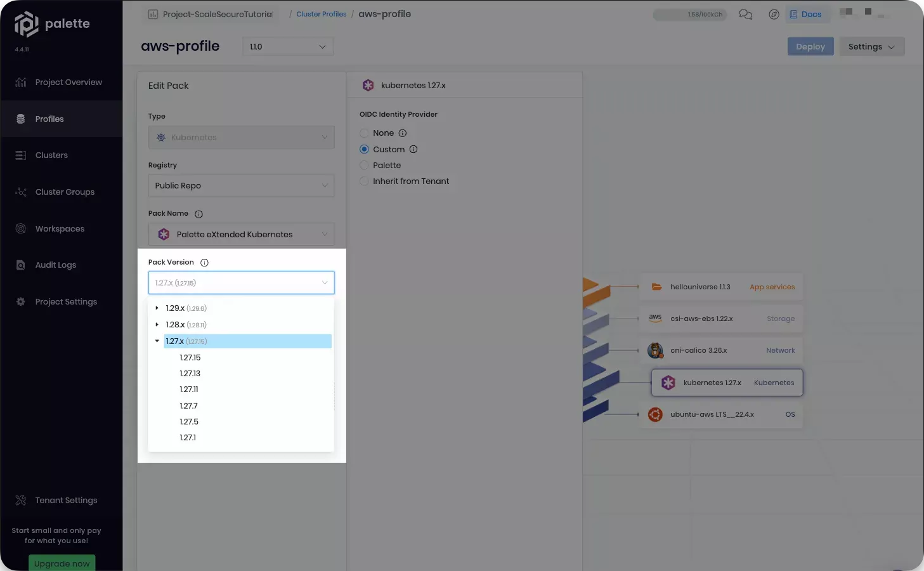The height and width of the screenshot is (571, 924).
Task: Click the Pack Version select field
Action: [x=241, y=283]
